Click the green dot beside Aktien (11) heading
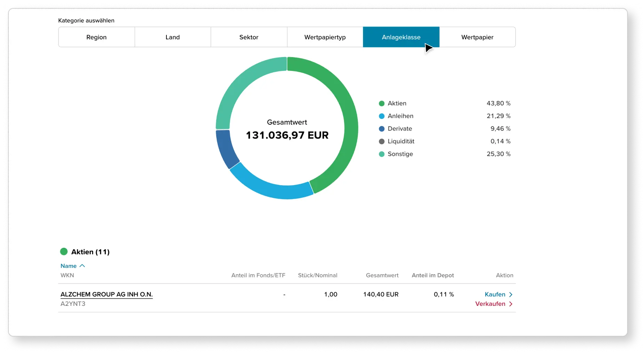 pyautogui.click(x=64, y=251)
